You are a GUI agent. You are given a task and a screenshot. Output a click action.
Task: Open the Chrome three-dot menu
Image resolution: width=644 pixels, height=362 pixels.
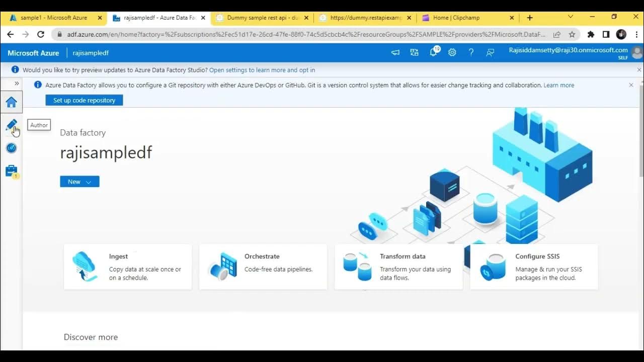[x=635, y=35]
